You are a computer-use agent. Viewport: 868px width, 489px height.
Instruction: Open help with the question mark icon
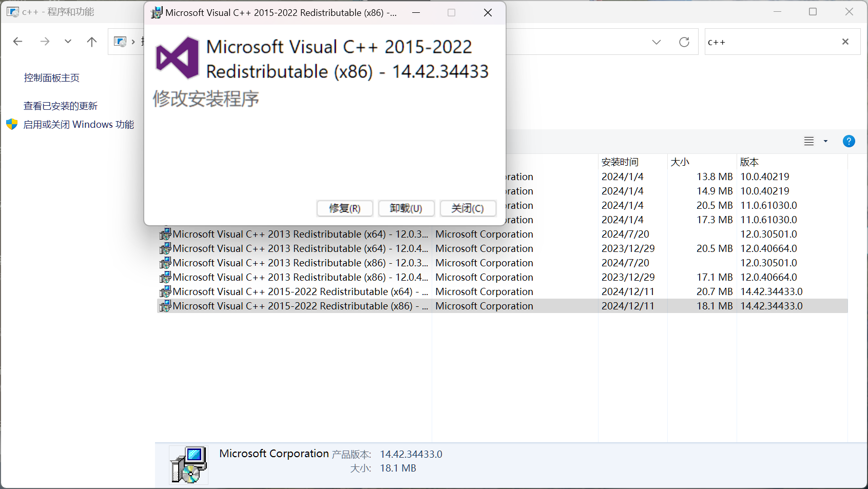pyautogui.click(x=849, y=141)
